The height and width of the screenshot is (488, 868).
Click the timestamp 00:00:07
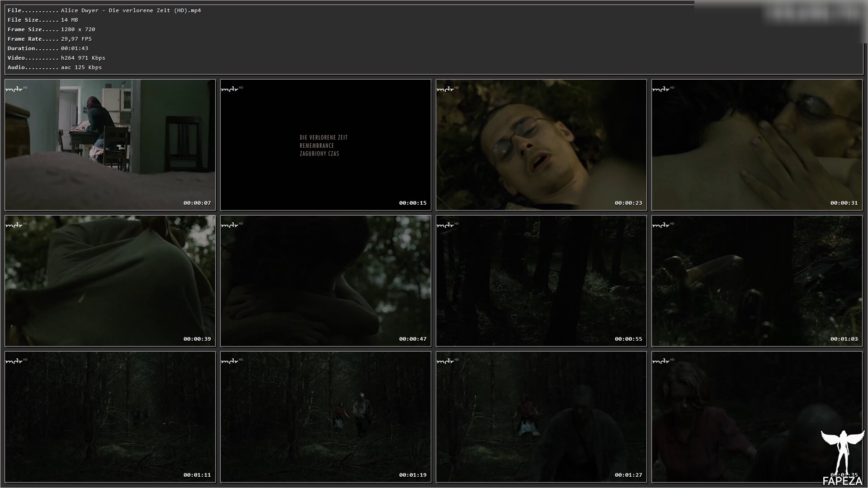[x=197, y=203]
